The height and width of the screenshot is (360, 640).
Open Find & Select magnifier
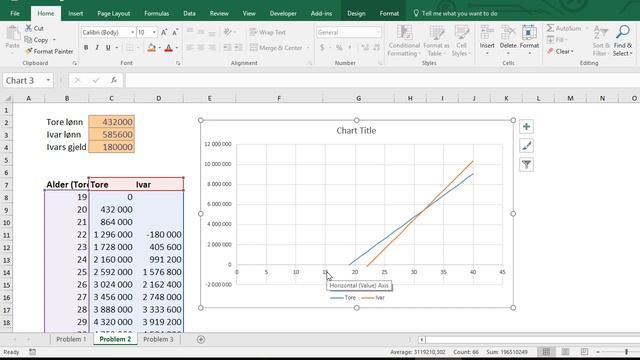[622, 41]
